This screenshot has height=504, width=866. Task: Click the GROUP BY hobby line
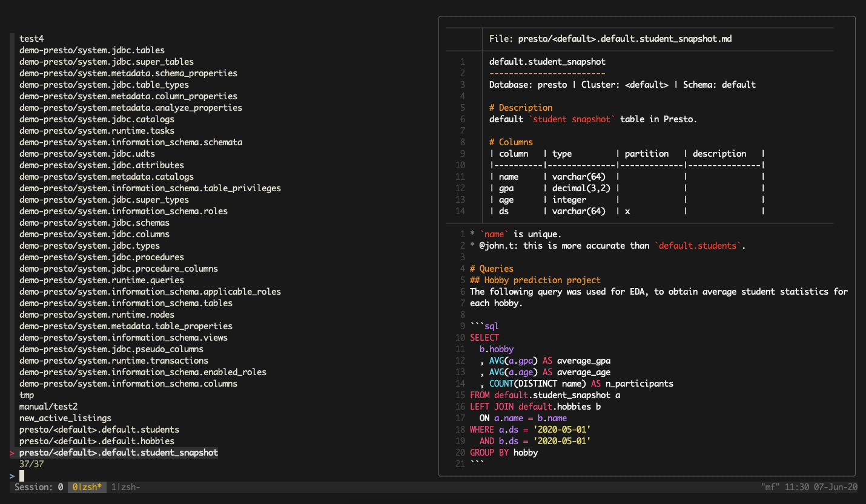point(504,453)
